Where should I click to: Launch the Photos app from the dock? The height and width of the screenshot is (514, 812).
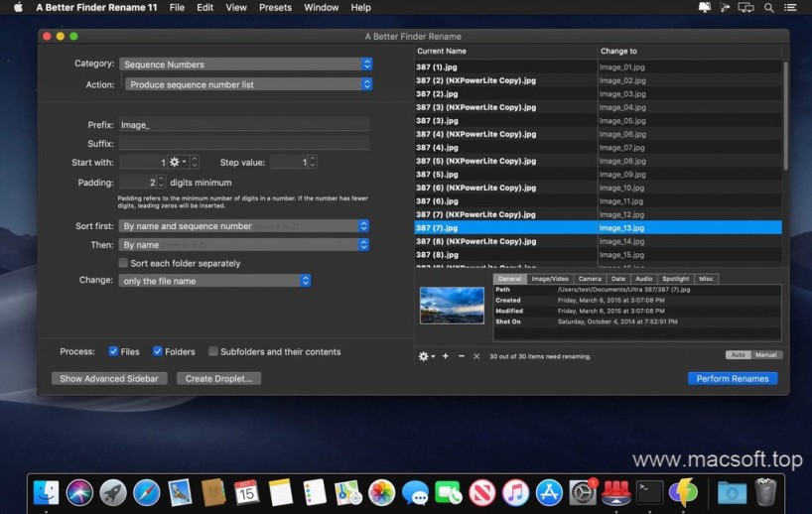click(x=381, y=492)
